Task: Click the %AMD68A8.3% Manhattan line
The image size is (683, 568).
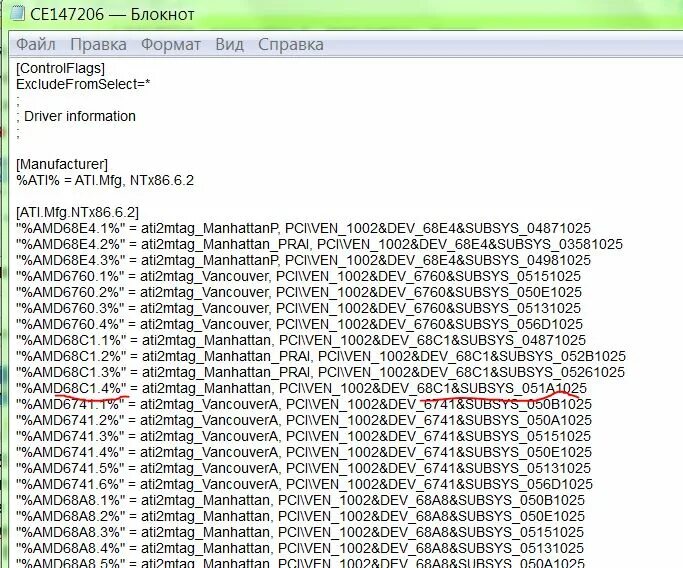Action: tap(300, 532)
